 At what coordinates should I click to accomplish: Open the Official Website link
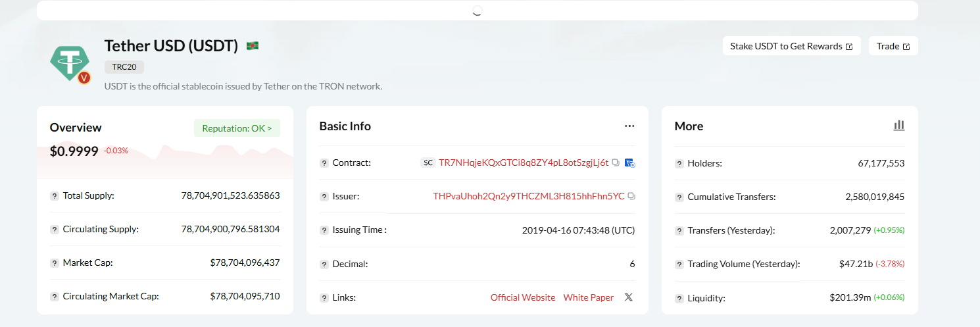pyautogui.click(x=523, y=297)
